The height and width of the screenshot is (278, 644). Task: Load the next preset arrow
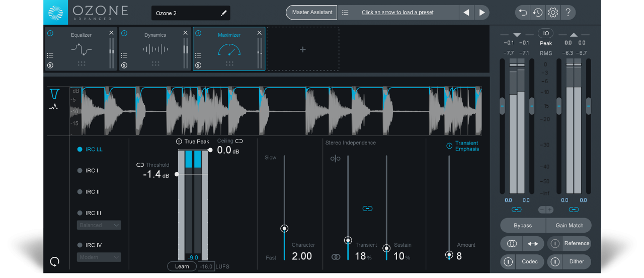pos(482,13)
